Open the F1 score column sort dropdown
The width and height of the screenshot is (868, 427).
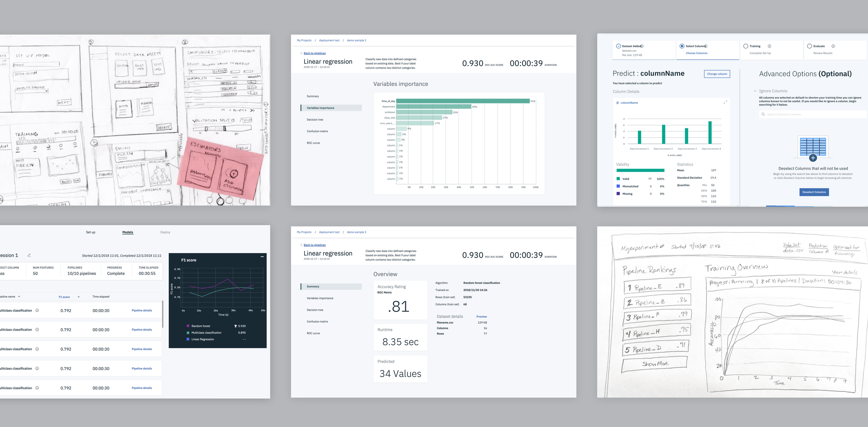tap(78, 297)
